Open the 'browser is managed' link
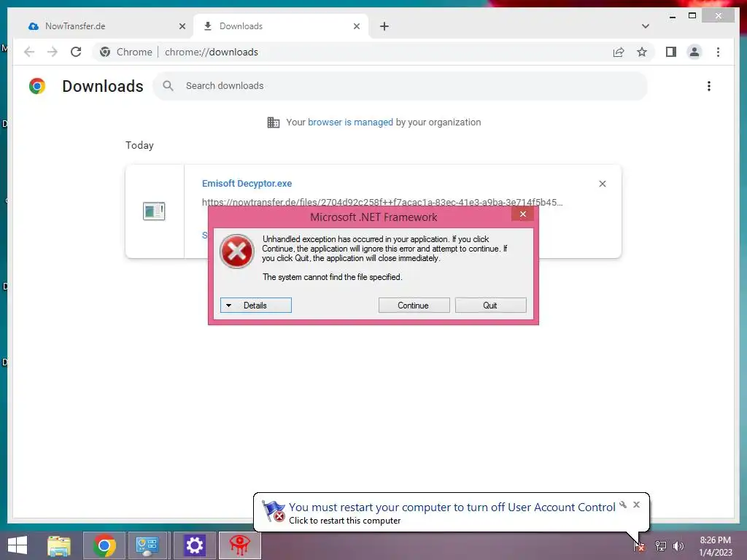This screenshot has height=560, width=747. (x=350, y=122)
